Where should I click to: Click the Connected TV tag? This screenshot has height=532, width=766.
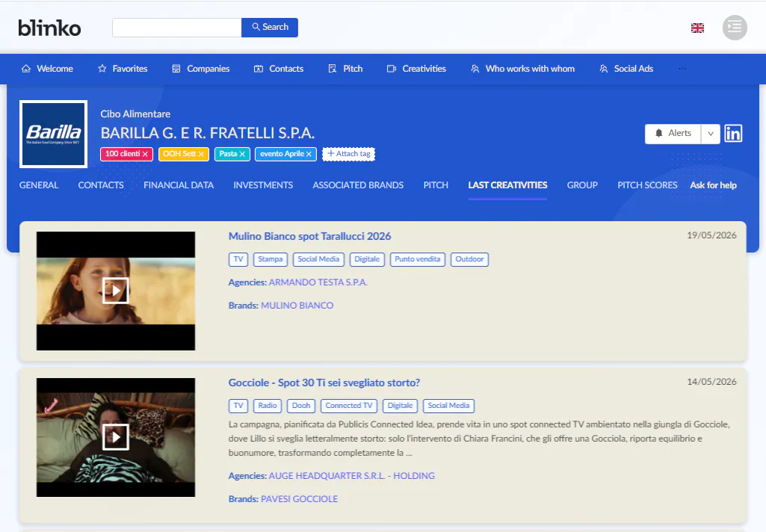tap(349, 406)
